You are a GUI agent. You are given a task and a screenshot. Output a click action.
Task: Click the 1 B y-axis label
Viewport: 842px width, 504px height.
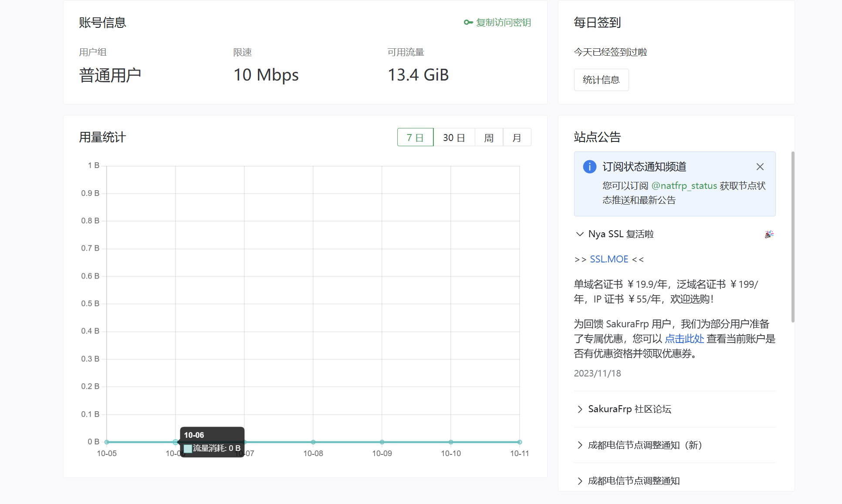(94, 165)
